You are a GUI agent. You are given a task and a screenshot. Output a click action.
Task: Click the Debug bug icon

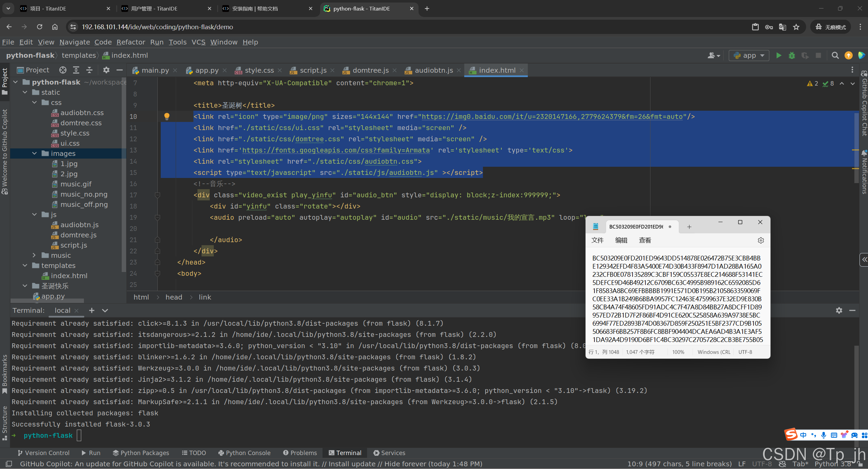click(792, 55)
